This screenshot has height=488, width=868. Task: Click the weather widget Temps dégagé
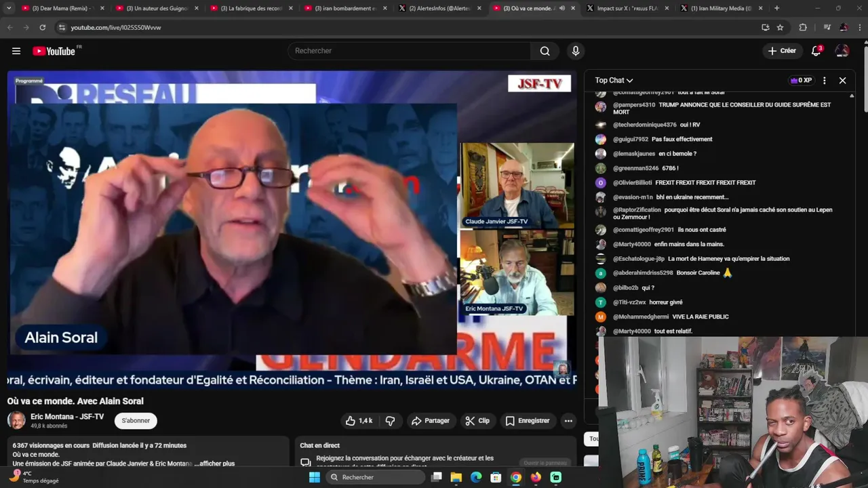pyautogui.click(x=34, y=476)
